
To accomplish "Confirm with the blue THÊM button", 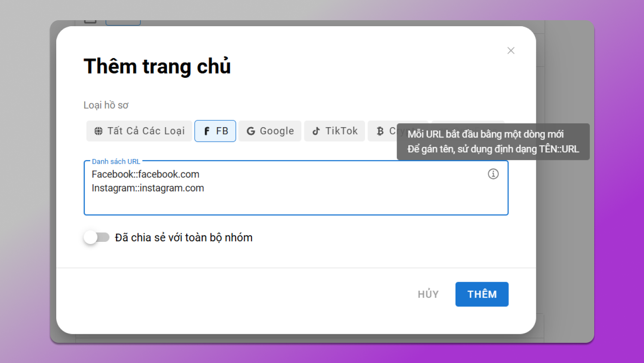I will (x=482, y=294).
